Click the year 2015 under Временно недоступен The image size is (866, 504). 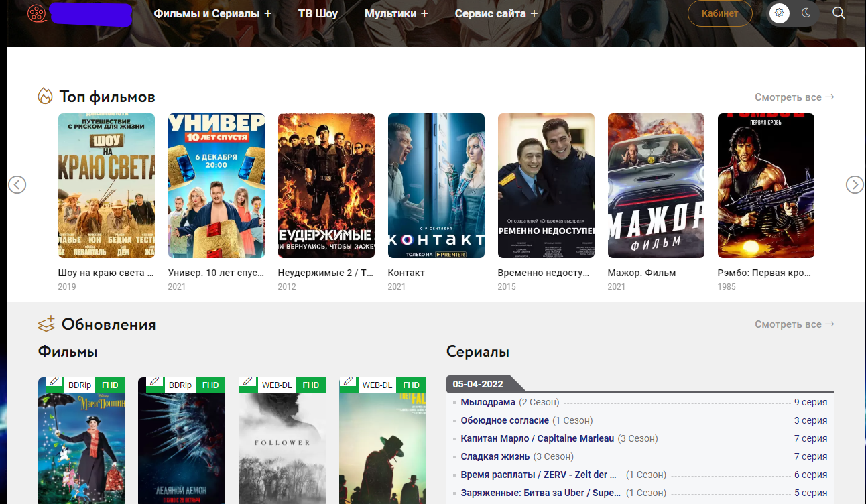[507, 287]
